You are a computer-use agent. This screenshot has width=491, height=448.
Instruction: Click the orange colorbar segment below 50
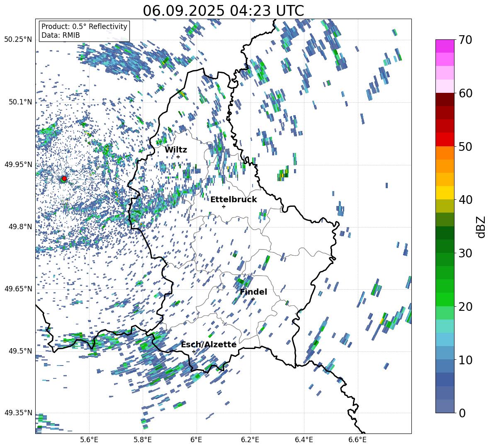[x=445, y=153]
